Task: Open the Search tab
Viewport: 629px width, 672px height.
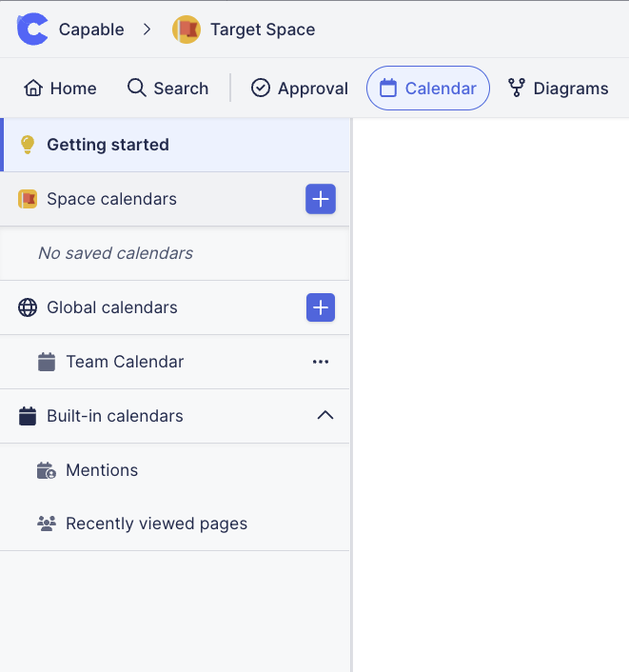Action: click(167, 89)
